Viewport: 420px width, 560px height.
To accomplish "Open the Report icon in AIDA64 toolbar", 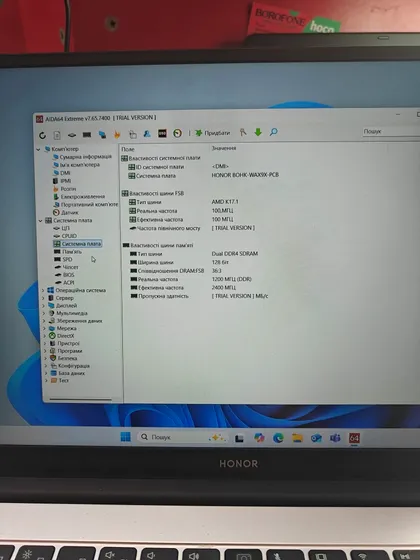I will tap(57, 135).
